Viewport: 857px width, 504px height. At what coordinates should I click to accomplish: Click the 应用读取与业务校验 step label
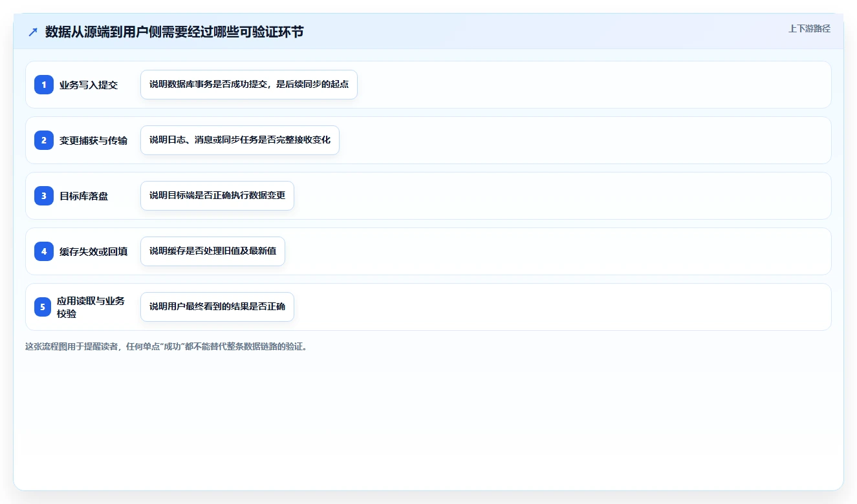click(x=91, y=307)
